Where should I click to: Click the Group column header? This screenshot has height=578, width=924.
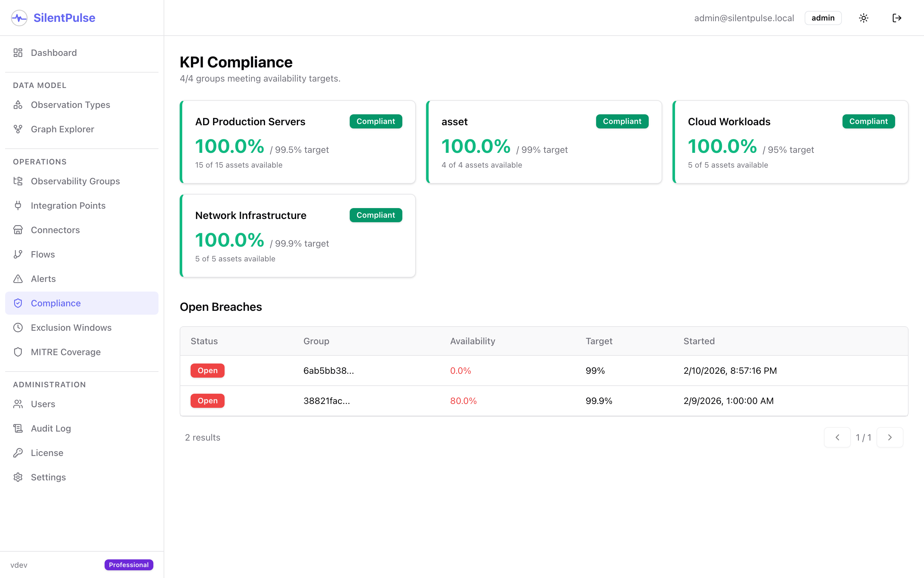[x=316, y=341]
